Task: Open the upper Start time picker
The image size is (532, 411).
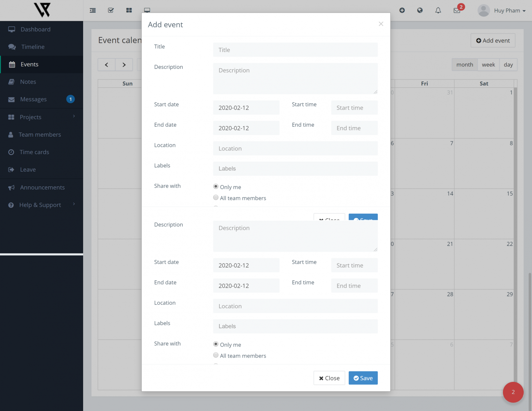Action: pos(354,108)
